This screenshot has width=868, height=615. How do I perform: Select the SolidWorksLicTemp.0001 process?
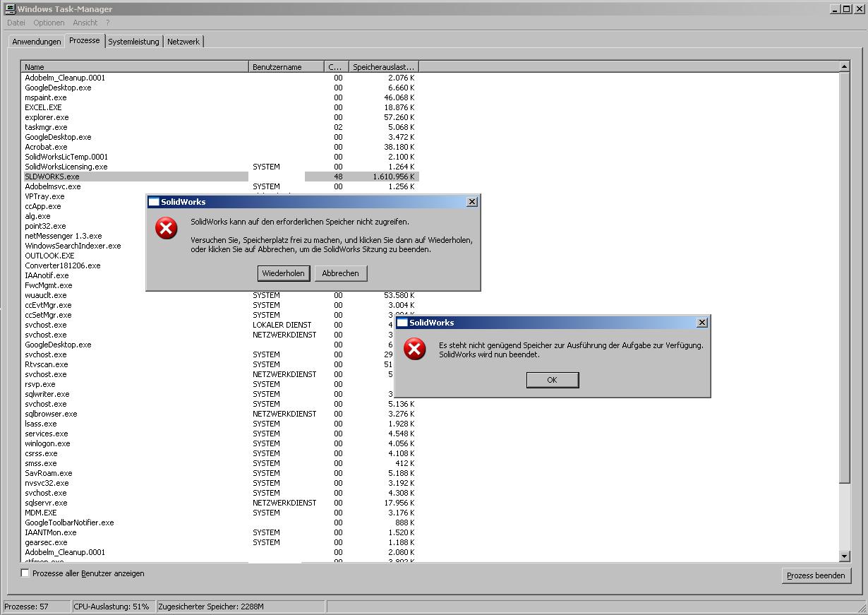click(66, 157)
